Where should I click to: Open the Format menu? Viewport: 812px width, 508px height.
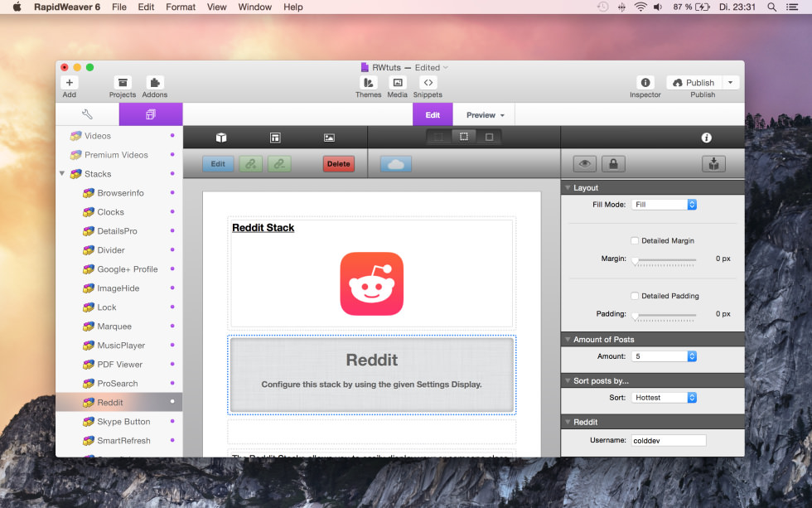[181, 7]
